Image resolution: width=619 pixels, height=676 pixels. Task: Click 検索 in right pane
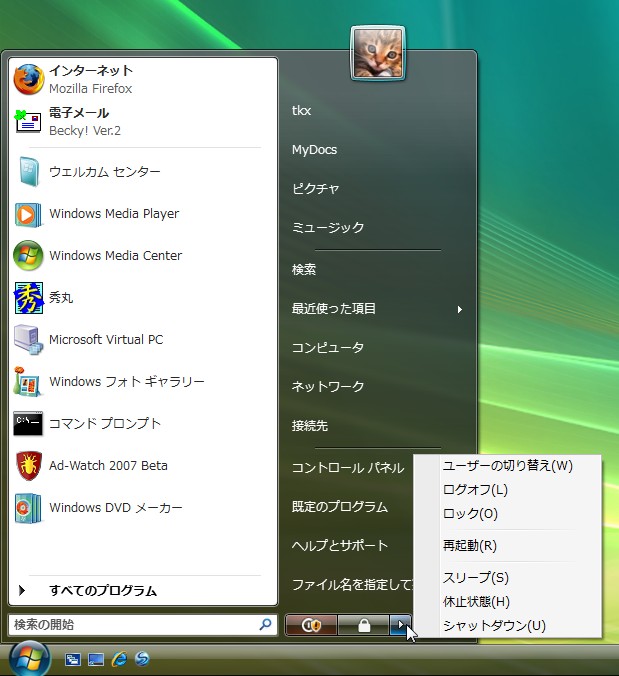(304, 269)
